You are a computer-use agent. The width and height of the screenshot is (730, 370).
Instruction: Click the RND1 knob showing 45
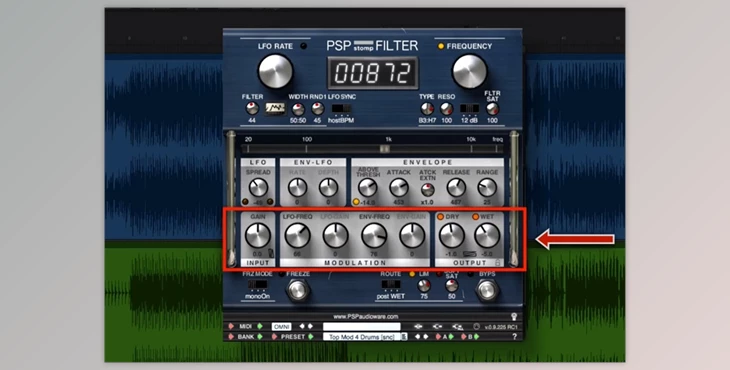(318, 109)
